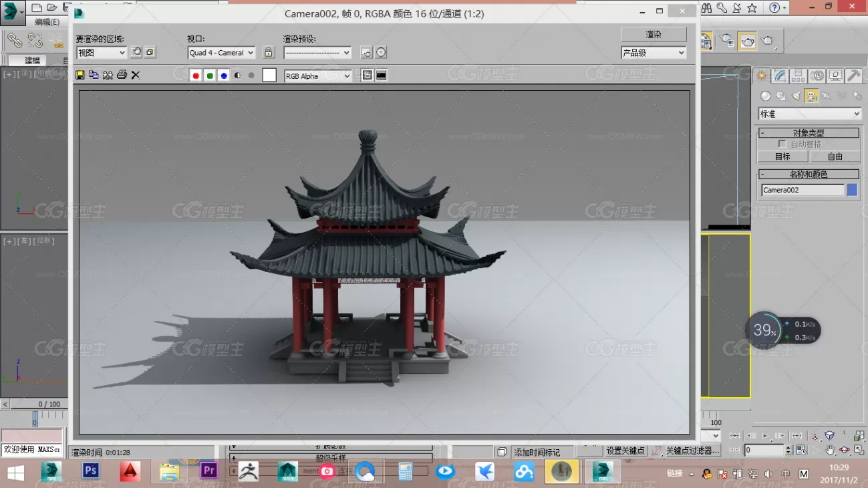Click the rendered frame window teapot icon

(747, 41)
